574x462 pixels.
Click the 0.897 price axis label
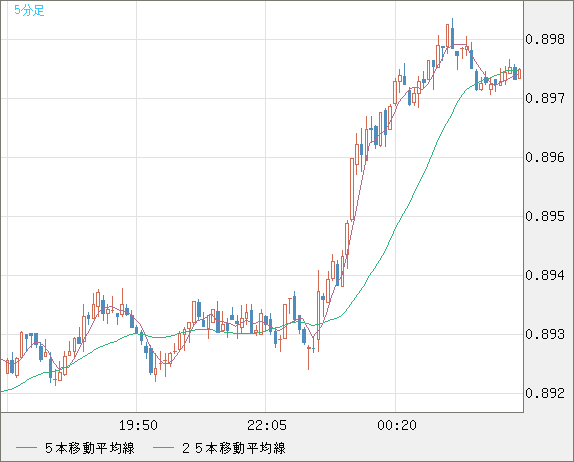545,98
